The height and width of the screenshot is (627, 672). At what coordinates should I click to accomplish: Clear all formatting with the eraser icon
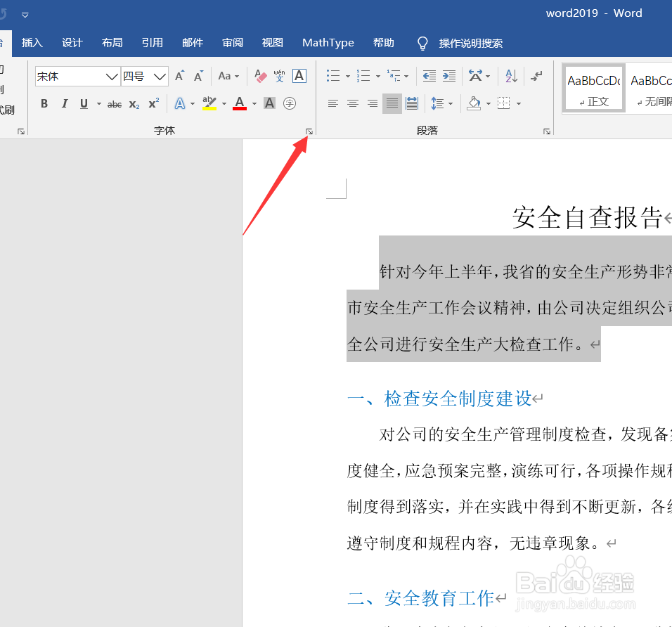point(259,75)
